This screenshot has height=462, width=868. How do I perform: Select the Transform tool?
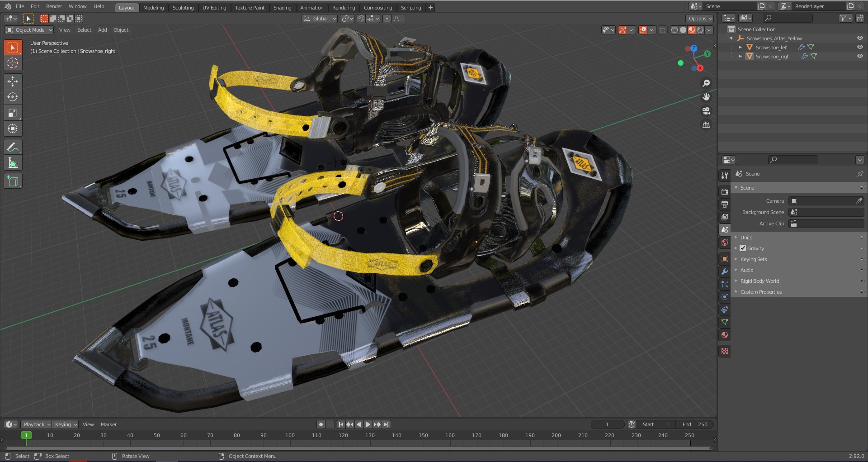tap(13, 129)
